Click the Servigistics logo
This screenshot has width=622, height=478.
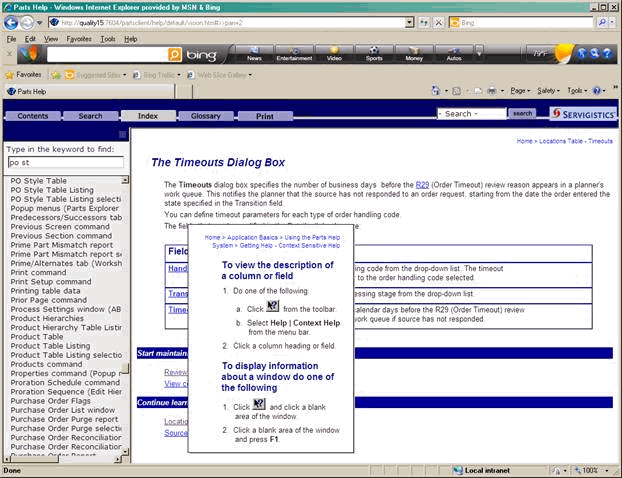584,114
